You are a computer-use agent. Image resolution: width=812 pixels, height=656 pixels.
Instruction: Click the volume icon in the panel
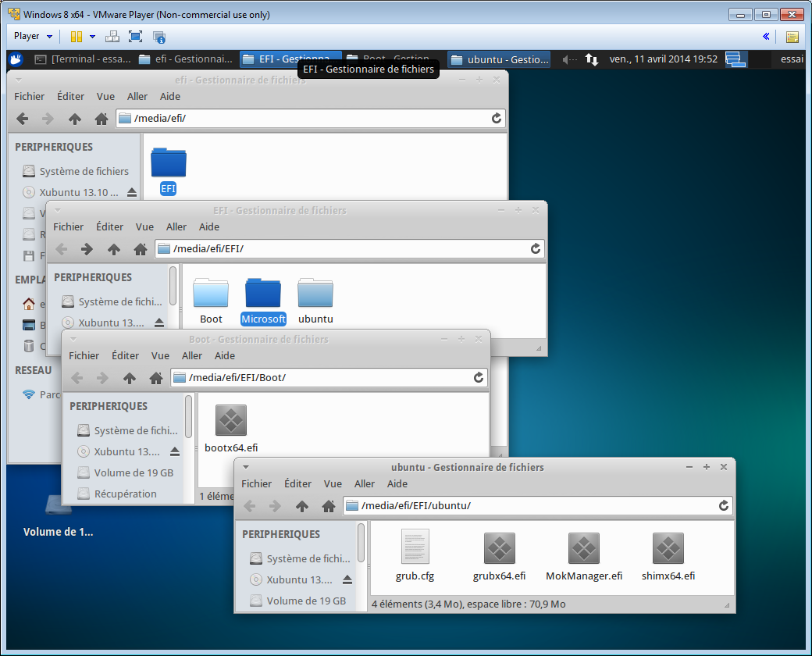(569, 59)
